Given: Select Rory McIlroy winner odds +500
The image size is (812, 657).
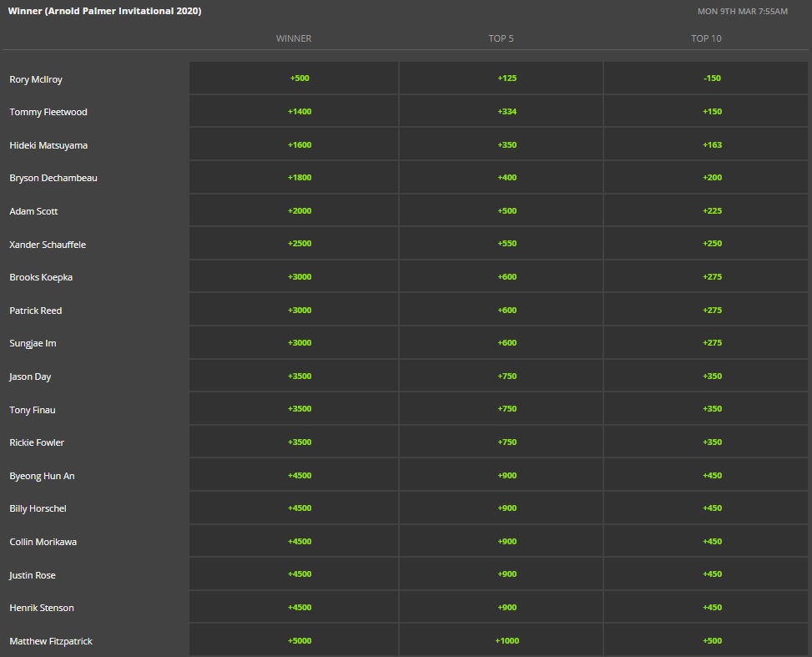Looking at the screenshot, I should [294, 78].
